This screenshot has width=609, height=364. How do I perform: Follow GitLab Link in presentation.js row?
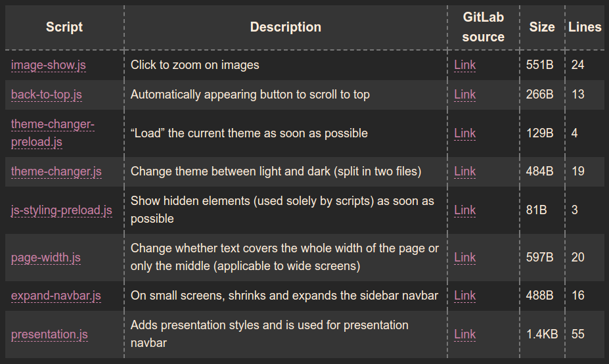465,334
